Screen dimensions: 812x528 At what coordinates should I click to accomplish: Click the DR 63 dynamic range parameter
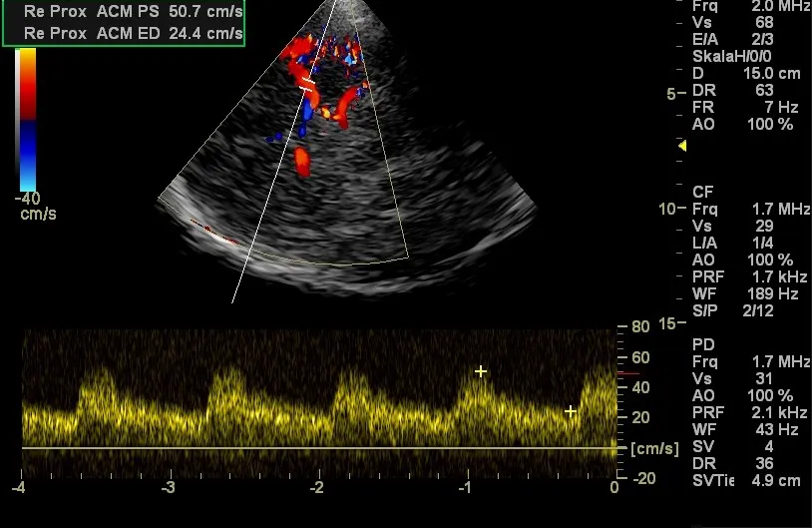[733, 90]
